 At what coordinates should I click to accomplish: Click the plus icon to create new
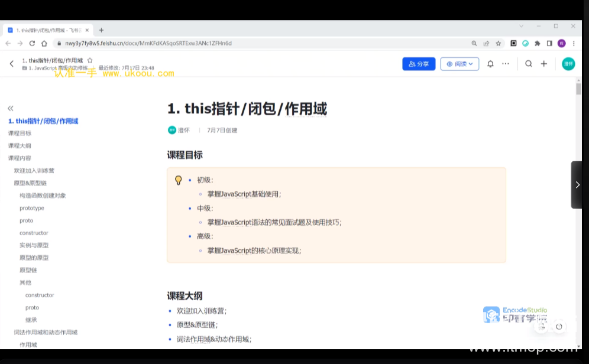coord(544,64)
